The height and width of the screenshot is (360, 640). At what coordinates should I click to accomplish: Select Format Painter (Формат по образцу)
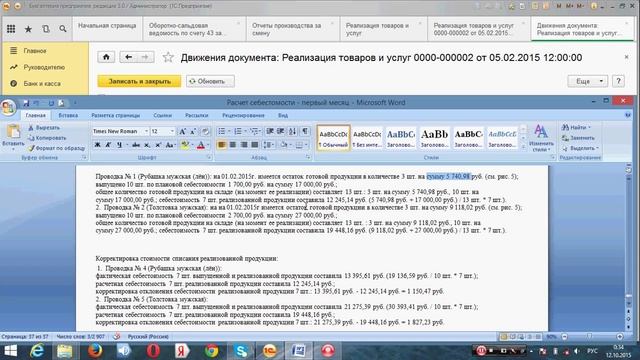coord(56,148)
